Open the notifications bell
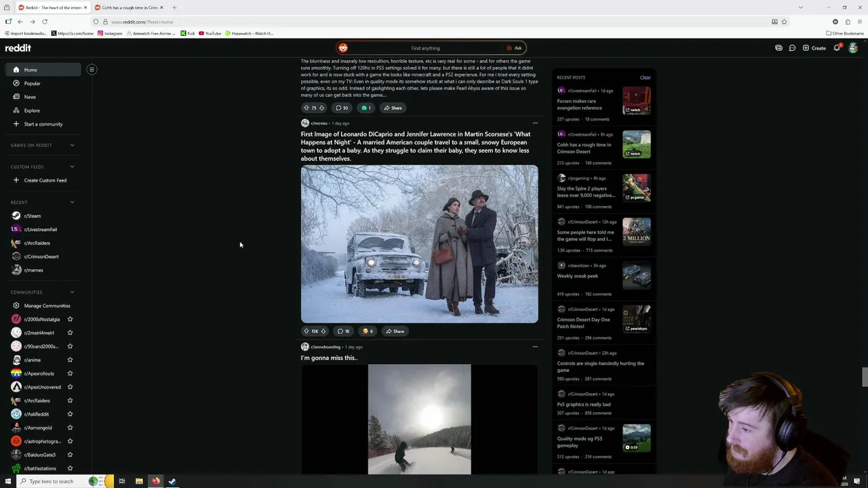Viewport: 868px width, 488px height. click(837, 48)
